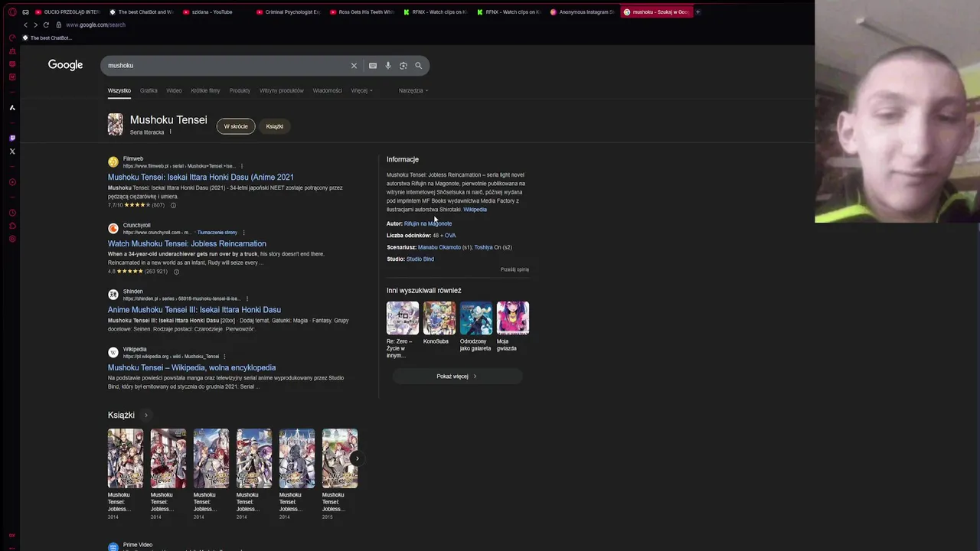This screenshot has width=980, height=551.
Task: Reload the page with the refresh icon
Action: click(x=46, y=24)
